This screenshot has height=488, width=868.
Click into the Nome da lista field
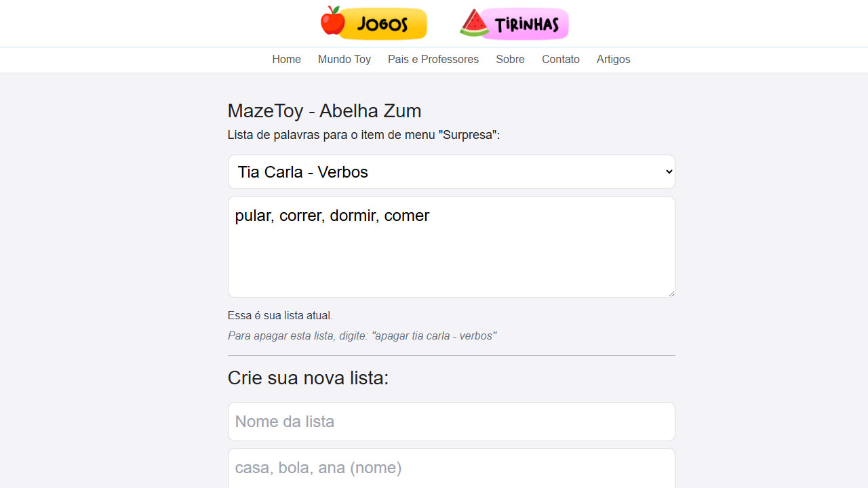coord(452,422)
